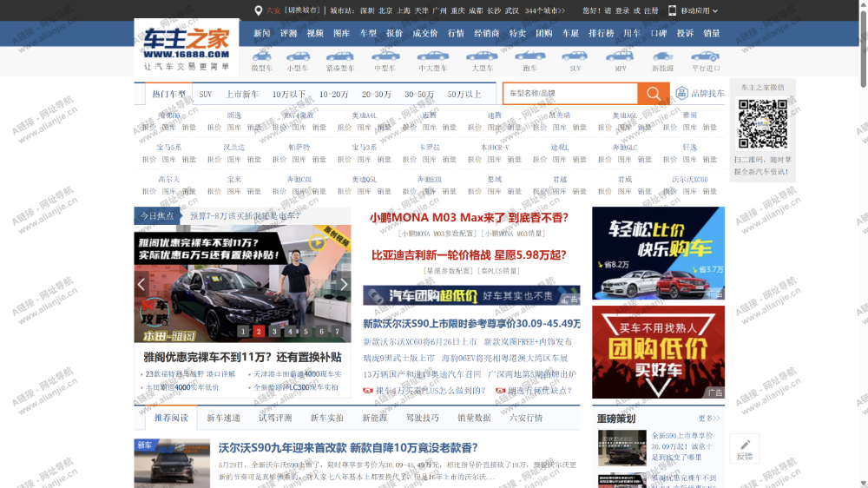Click the 品牌找车 brand finder icon
This screenshot has width=868, height=488.
coord(681,93)
